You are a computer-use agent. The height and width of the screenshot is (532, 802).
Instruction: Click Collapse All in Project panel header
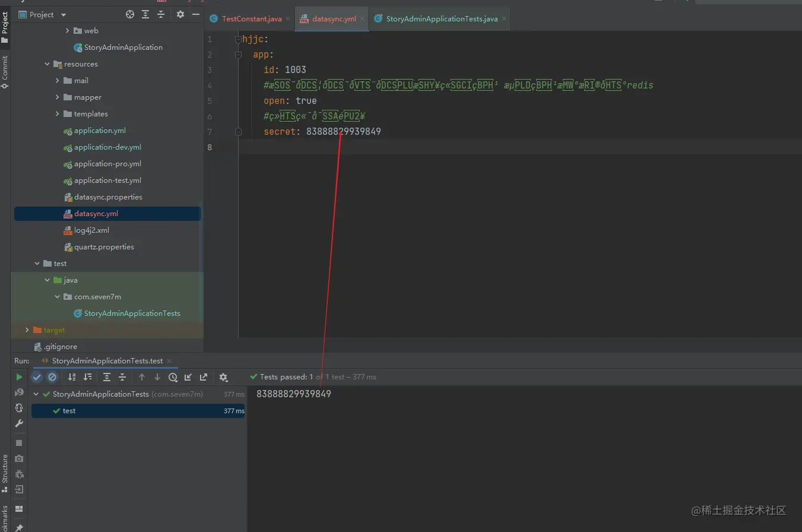point(162,14)
